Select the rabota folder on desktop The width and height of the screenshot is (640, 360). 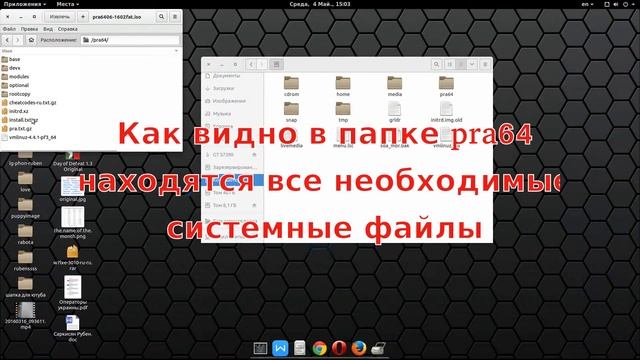(25, 235)
